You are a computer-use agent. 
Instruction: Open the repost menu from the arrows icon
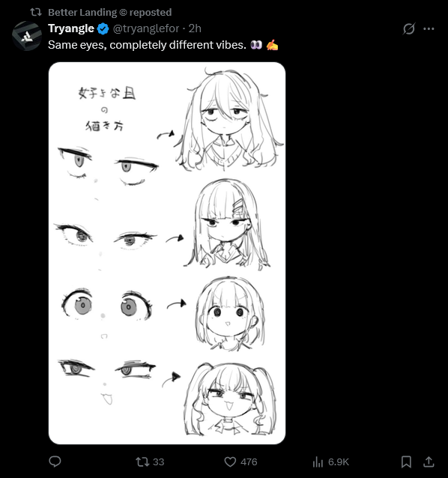click(142, 462)
